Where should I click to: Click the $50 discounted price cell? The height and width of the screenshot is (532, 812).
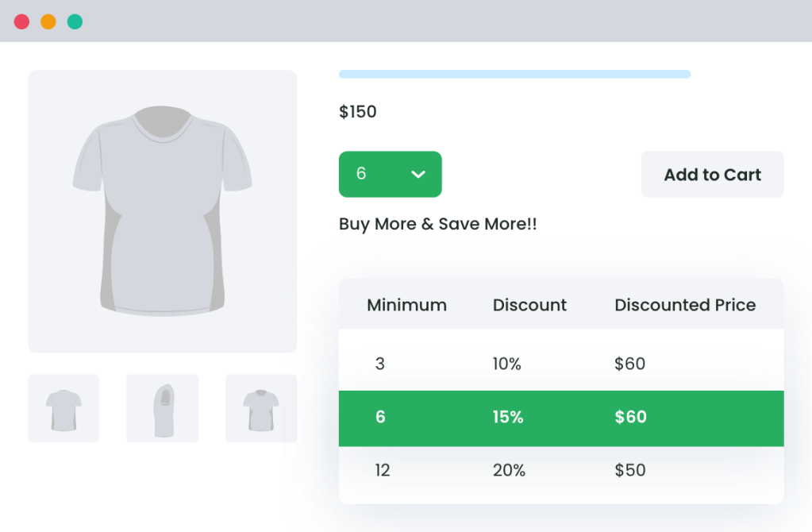click(629, 470)
